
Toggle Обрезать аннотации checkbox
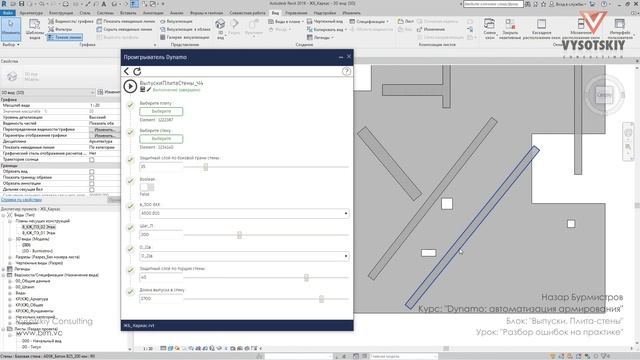[x=91, y=184]
